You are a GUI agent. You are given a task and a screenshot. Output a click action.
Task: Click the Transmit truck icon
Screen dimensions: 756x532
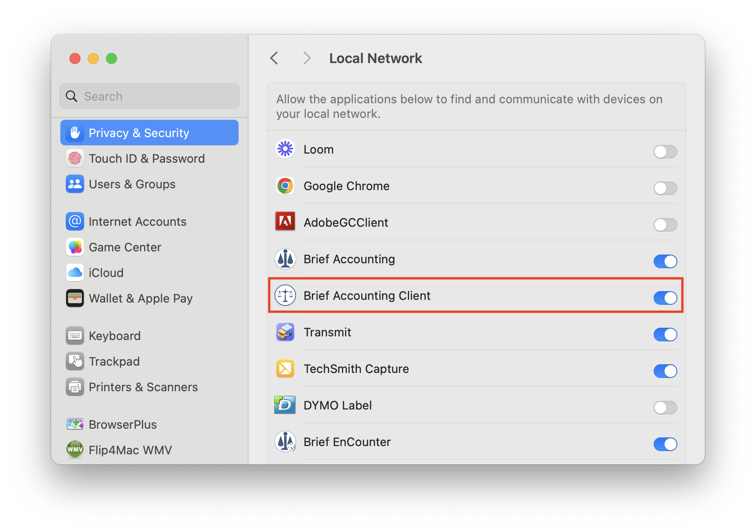point(285,332)
